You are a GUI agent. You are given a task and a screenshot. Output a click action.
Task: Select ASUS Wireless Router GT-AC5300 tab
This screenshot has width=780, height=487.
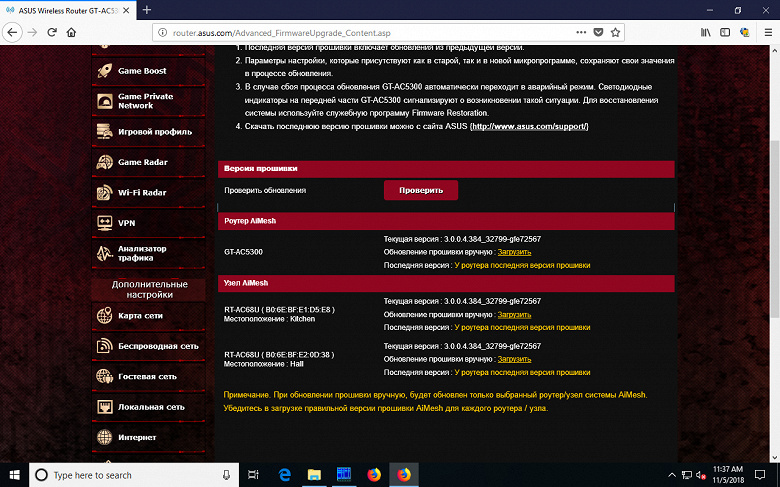tap(68, 10)
